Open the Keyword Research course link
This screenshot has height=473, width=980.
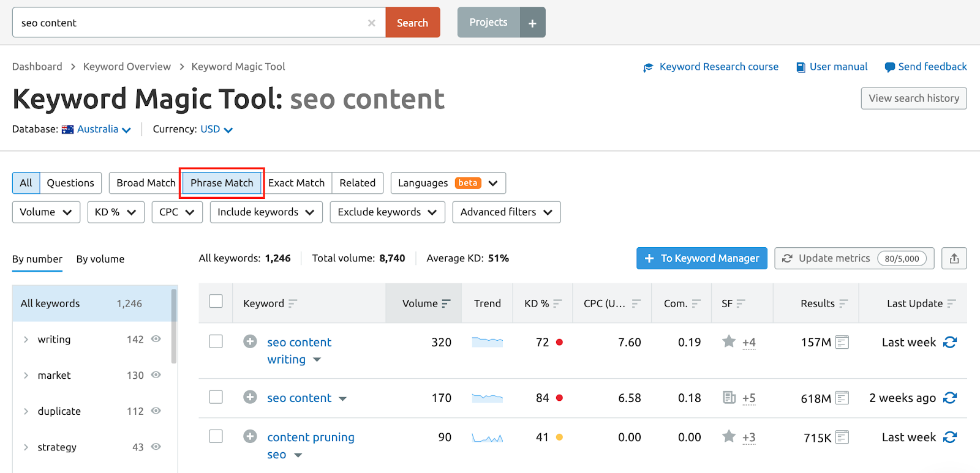point(718,67)
